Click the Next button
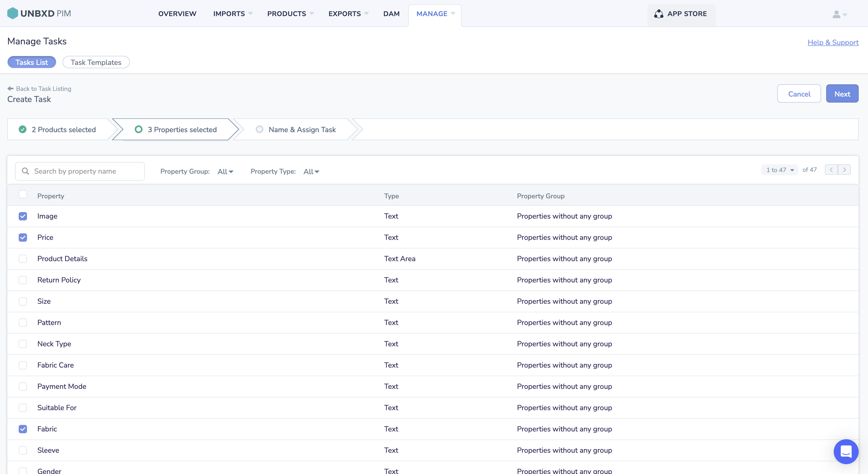The height and width of the screenshot is (474, 868). click(x=842, y=94)
